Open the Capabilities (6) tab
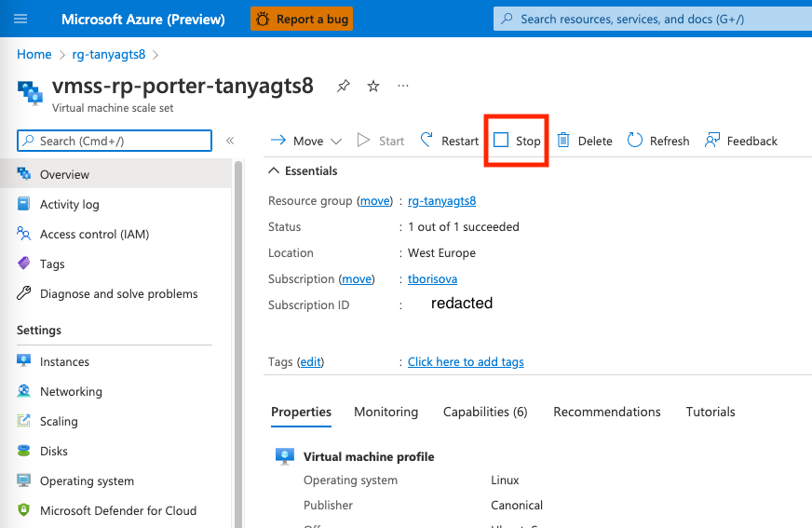This screenshot has height=528, width=812. [484, 412]
